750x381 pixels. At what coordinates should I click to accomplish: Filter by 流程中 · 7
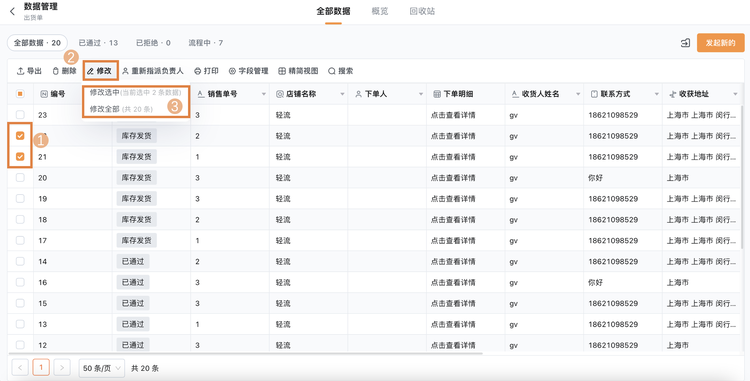(x=206, y=43)
